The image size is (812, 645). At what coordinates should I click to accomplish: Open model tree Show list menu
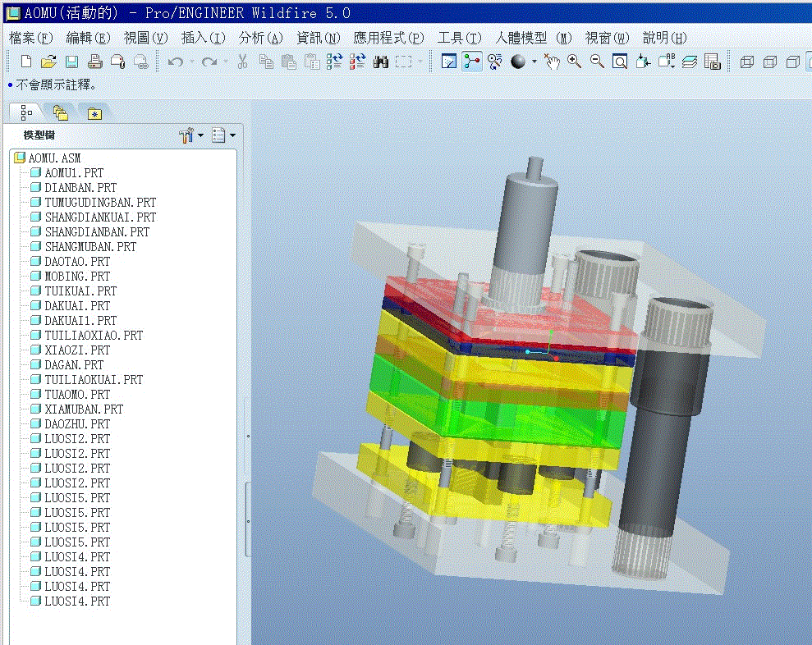[x=223, y=135]
